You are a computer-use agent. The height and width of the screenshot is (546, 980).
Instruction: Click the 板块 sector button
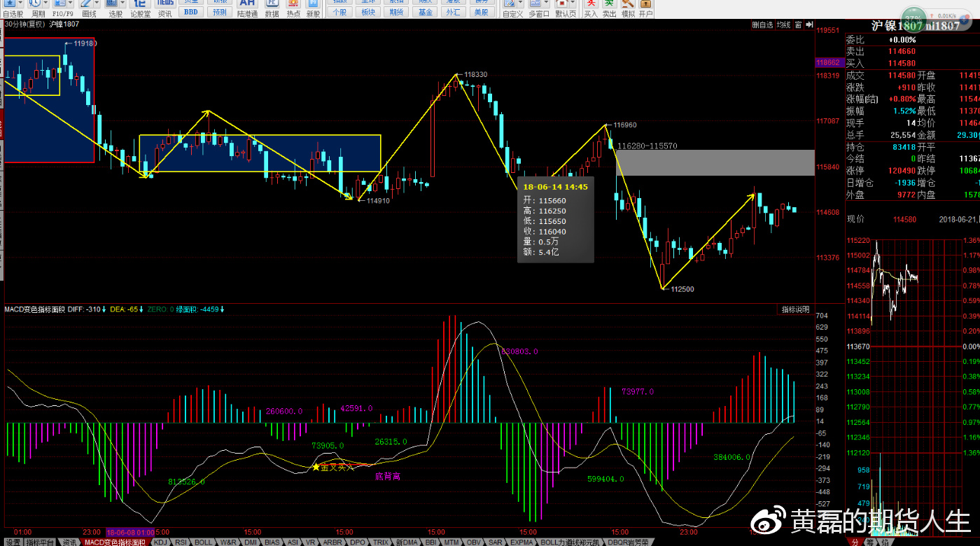coord(368,13)
